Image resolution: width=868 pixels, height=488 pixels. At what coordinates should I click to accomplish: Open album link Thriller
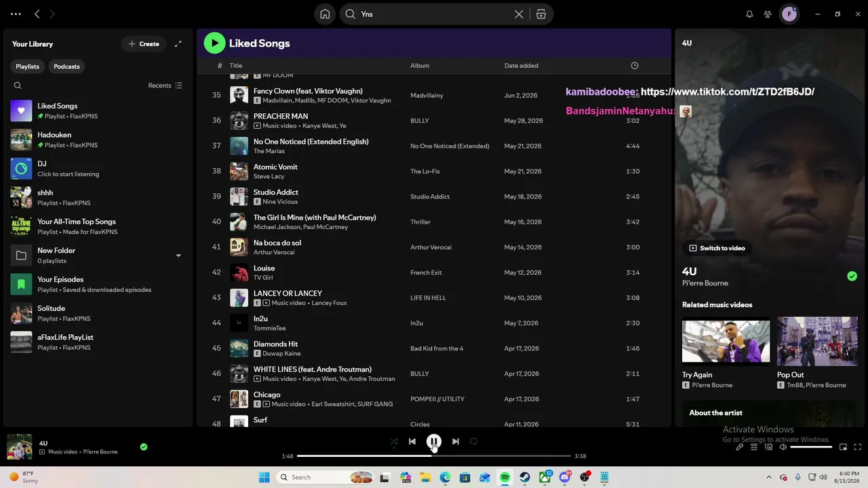(420, 222)
